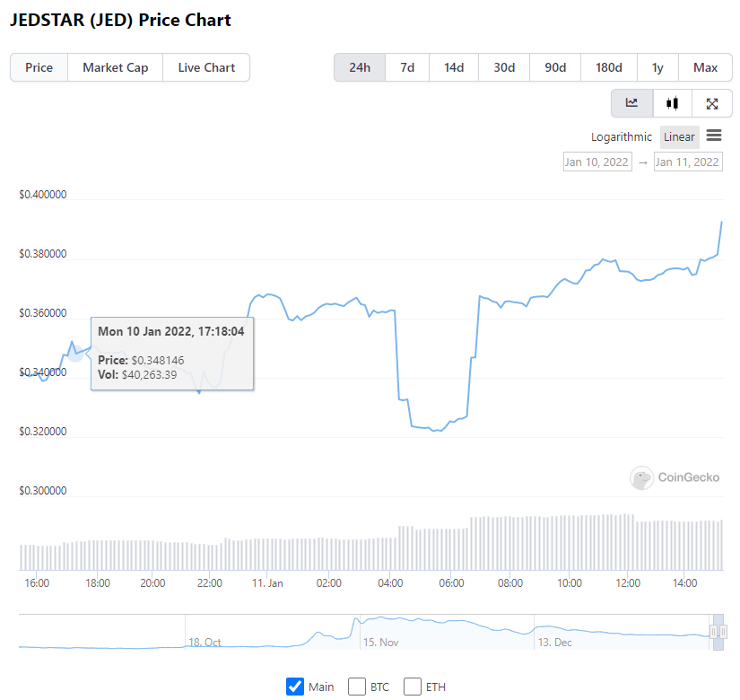The width and height of the screenshot is (740, 700).
Task: Select the 24h timeframe button
Action: coord(359,67)
